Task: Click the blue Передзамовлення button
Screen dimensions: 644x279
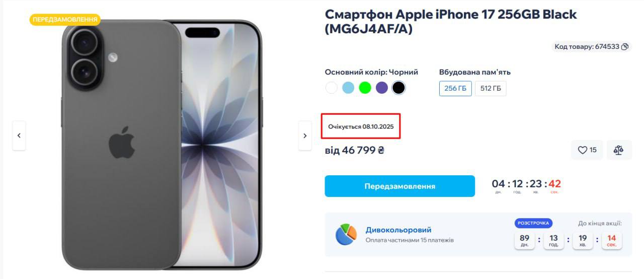Action: click(x=400, y=186)
